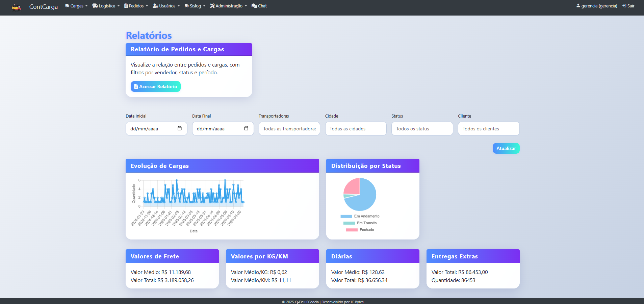Screen dimensions: 644x304
Task: Open the Status filter dropdown
Action: pos(422,129)
